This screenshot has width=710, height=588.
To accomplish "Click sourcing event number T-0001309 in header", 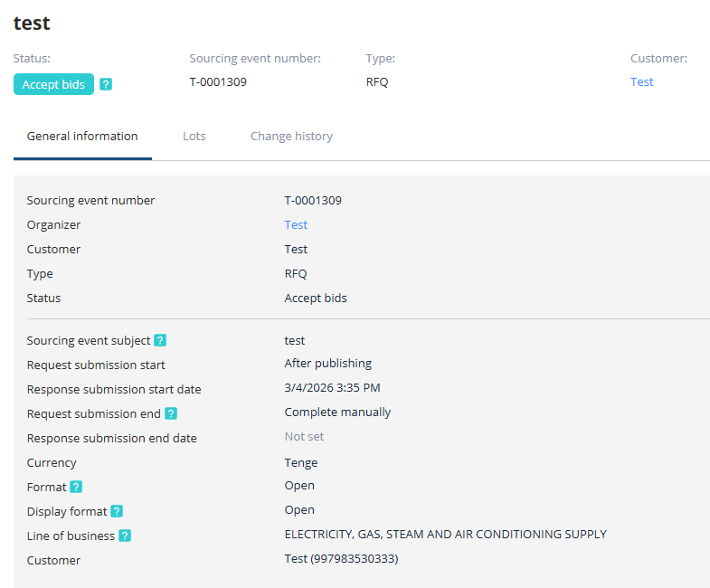I will 218,82.
